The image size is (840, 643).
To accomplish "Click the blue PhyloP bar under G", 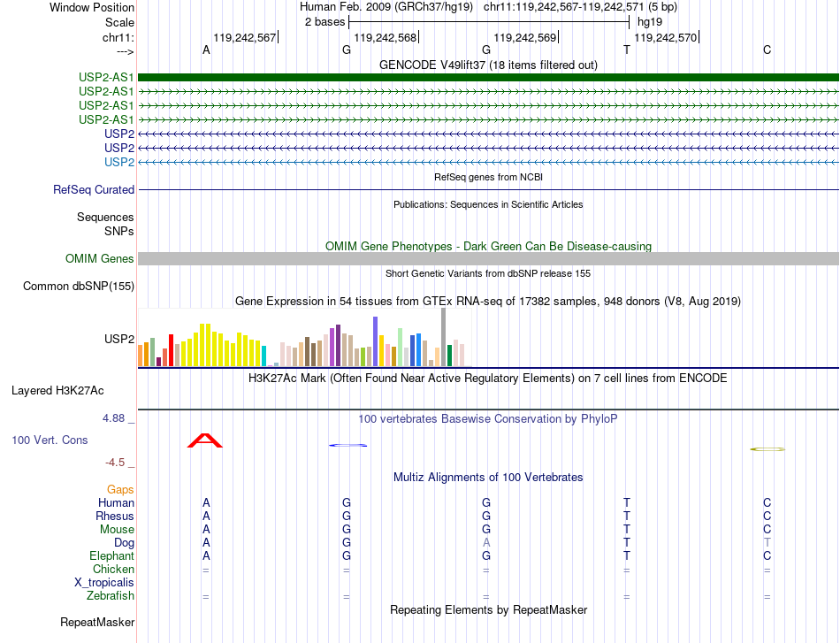I will (348, 445).
